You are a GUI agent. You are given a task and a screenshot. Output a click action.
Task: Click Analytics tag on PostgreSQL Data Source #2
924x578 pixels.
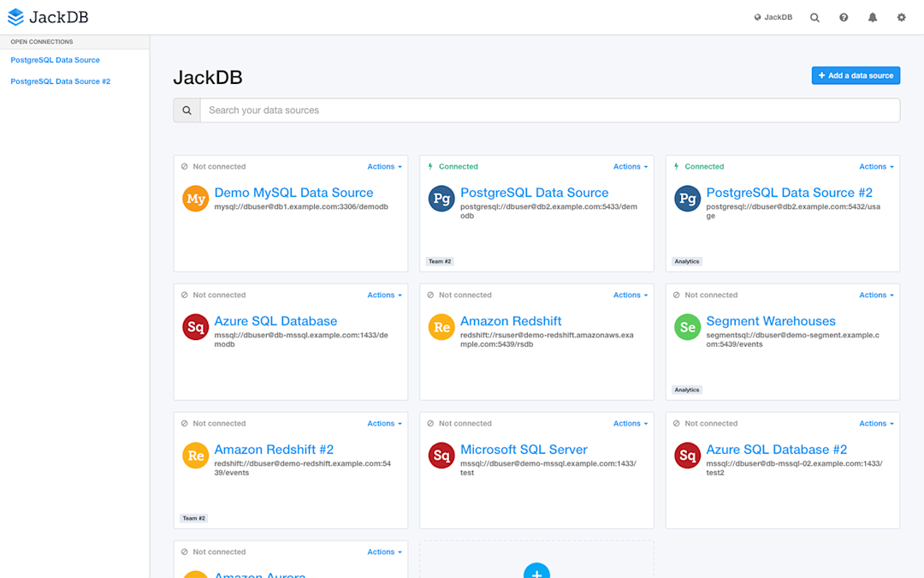tap(686, 261)
